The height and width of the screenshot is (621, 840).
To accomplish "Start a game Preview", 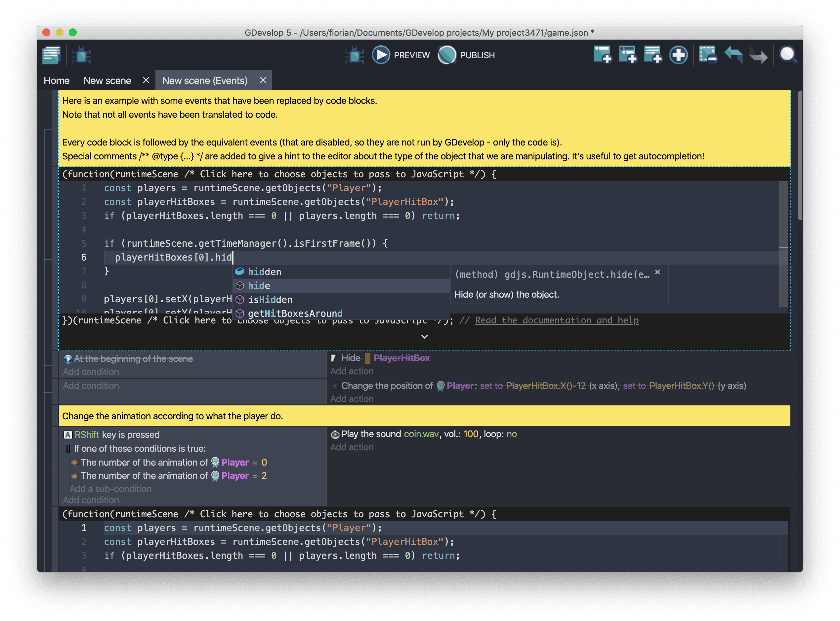I will 400,55.
